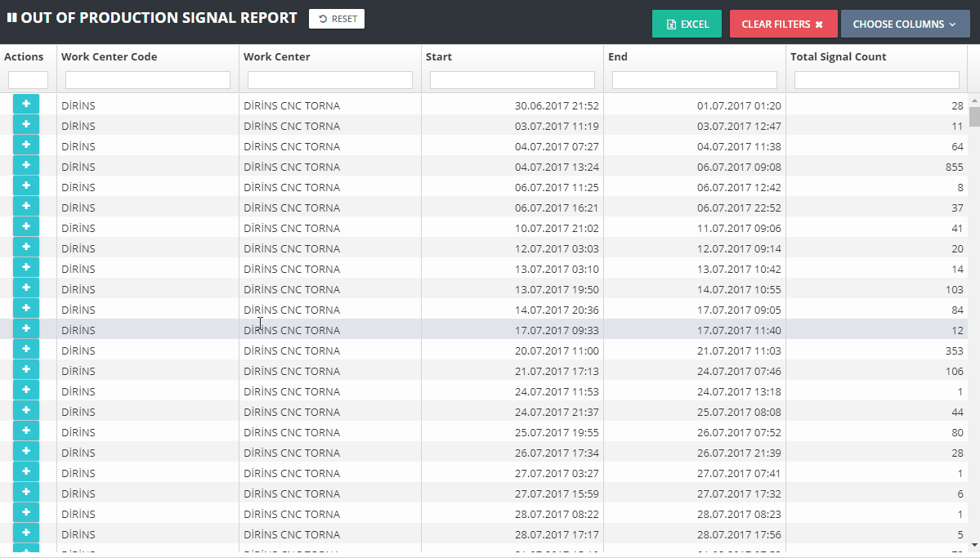This screenshot has height=558, width=980.
Task: Expand row starting 13.07.2017 03:10
Action: click(x=26, y=267)
